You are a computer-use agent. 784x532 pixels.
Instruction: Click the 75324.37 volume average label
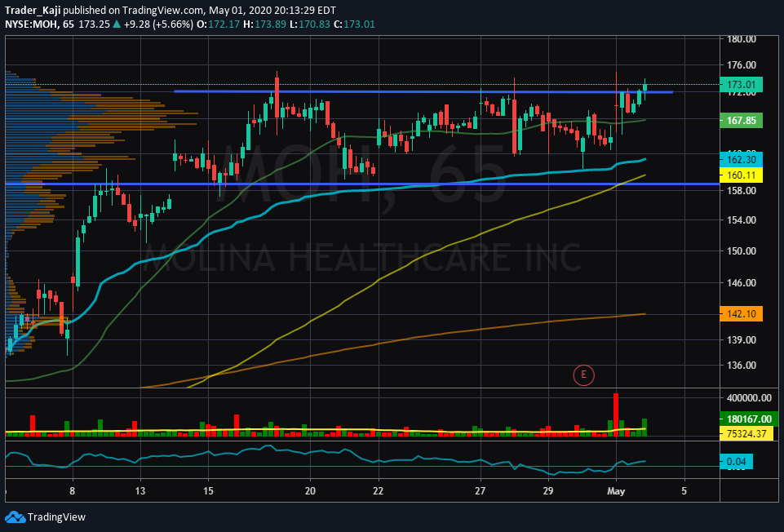point(746,433)
